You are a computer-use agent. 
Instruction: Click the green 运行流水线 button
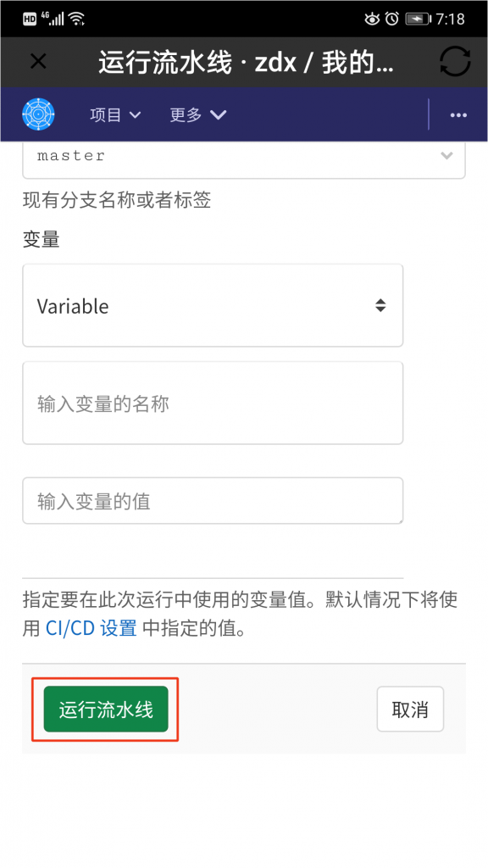[106, 709]
